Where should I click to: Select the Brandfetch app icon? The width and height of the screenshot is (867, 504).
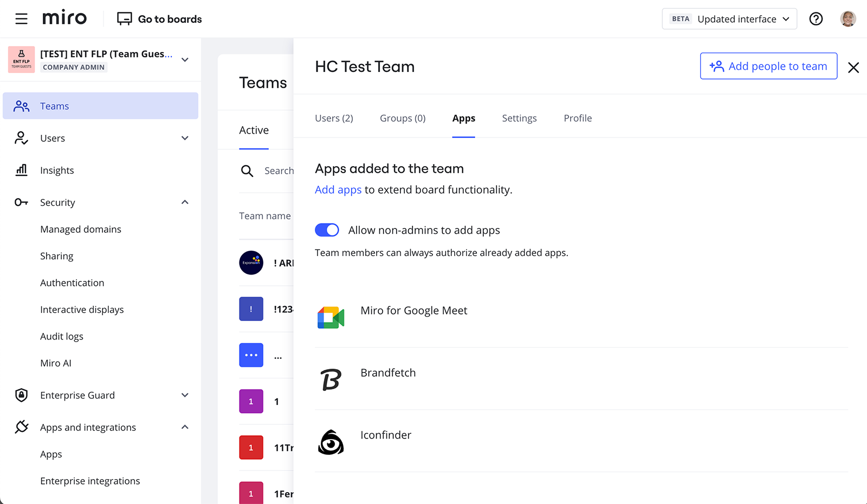(x=331, y=379)
